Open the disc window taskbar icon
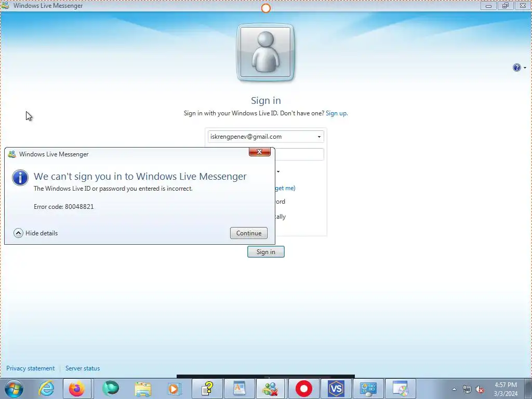The image size is (532, 399). click(x=401, y=389)
